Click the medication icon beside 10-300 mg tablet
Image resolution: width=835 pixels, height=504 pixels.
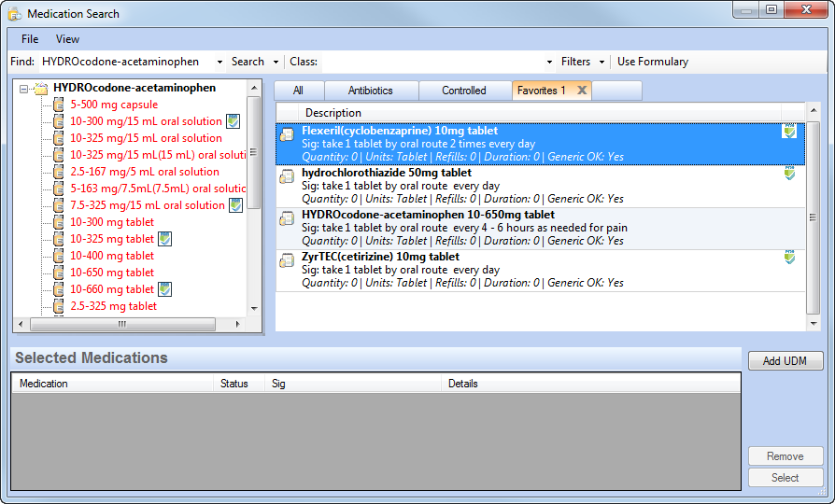click(59, 222)
